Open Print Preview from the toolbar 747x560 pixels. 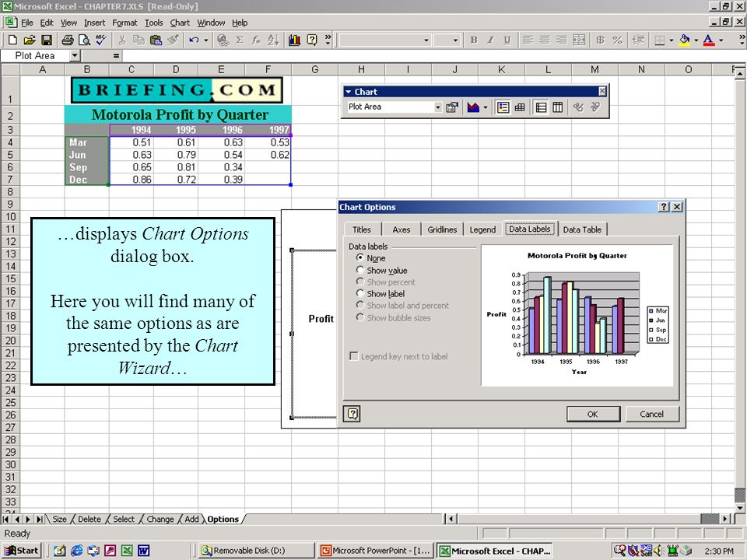(84, 40)
